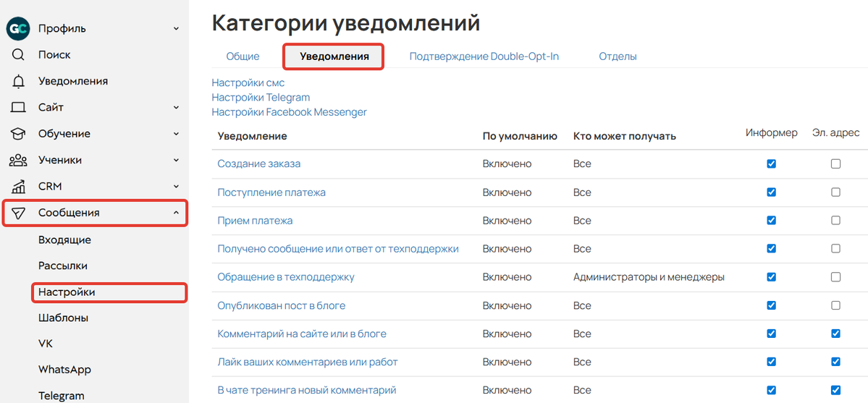This screenshot has height=403, width=868.
Task: Open Шаблоны under Сообщения
Action: (x=64, y=318)
